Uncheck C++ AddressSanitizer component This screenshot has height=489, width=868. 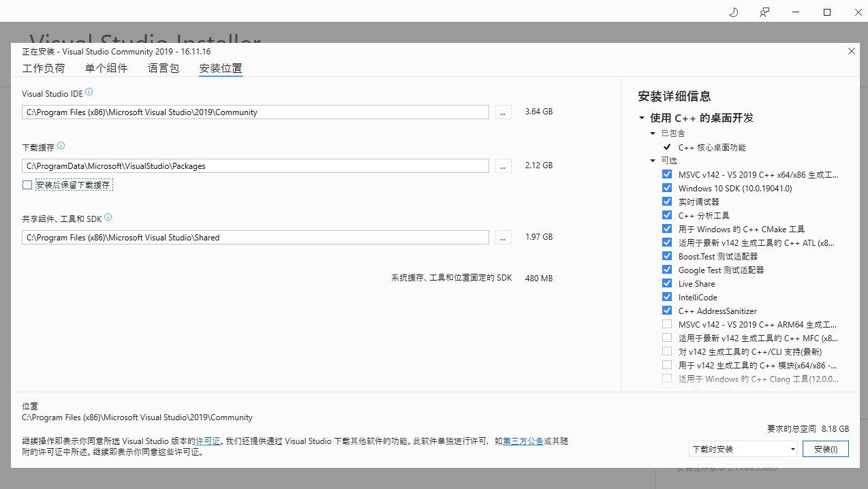(x=667, y=311)
